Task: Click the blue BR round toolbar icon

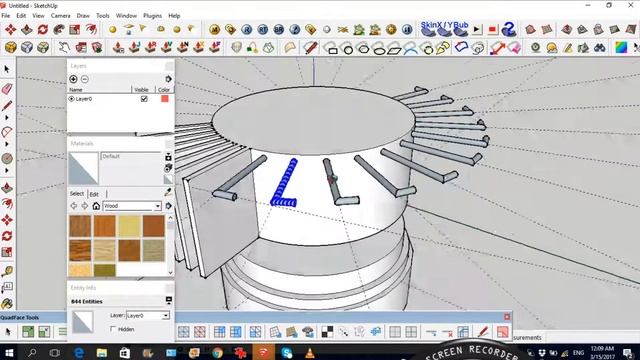Action: point(278,29)
